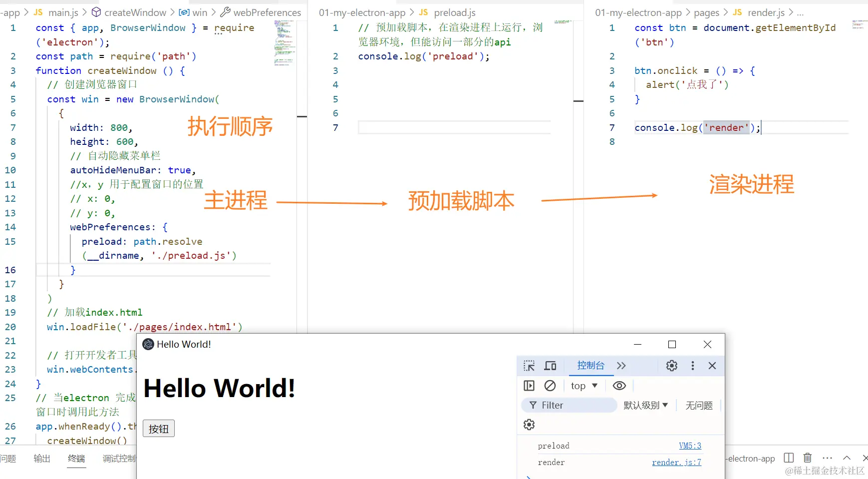This screenshot has width=868, height=479.
Task: Click createWindow in the breadcrumb
Action: pos(129,12)
